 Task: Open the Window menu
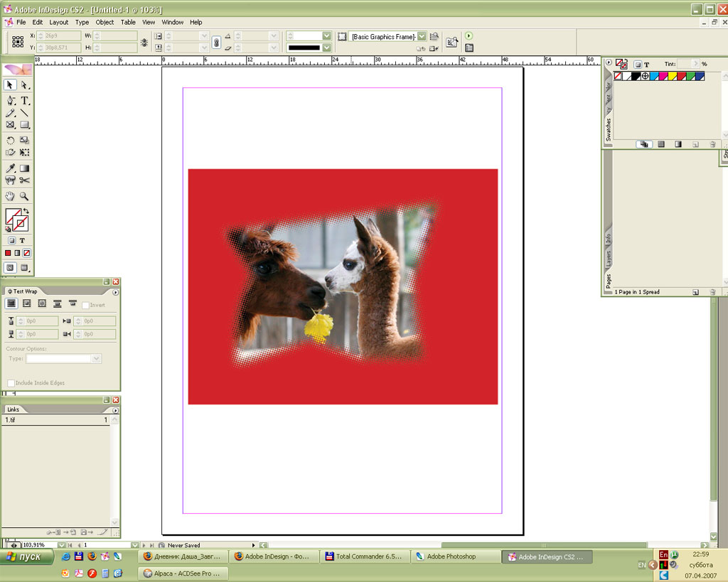(x=172, y=22)
